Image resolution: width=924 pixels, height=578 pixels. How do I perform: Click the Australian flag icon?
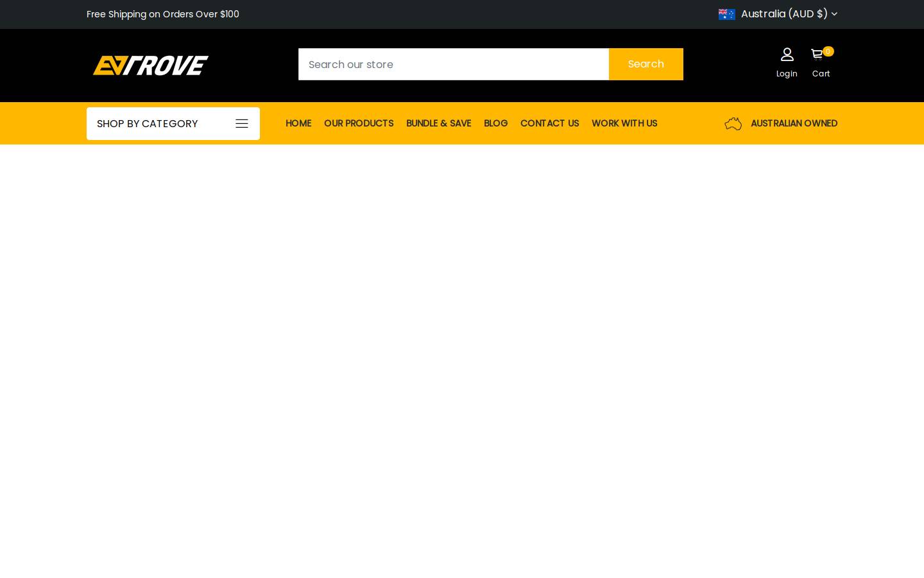tap(727, 14)
